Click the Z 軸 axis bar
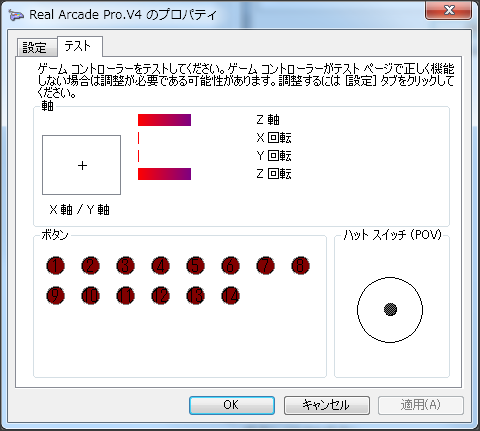 coord(164,120)
